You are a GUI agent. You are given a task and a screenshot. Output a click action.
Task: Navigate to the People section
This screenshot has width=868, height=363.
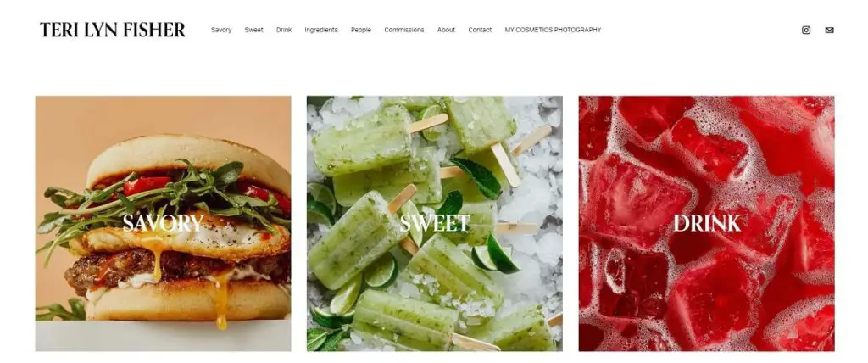pyautogui.click(x=361, y=30)
